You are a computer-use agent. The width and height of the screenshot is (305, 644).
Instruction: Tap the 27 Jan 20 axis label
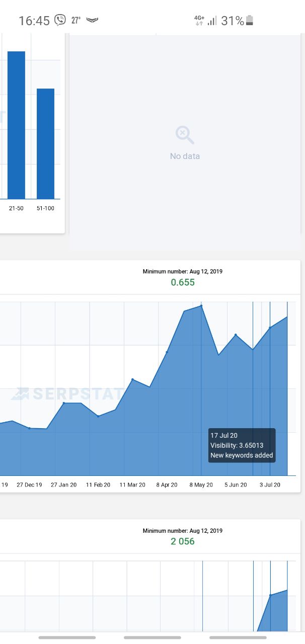[x=64, y=485]
